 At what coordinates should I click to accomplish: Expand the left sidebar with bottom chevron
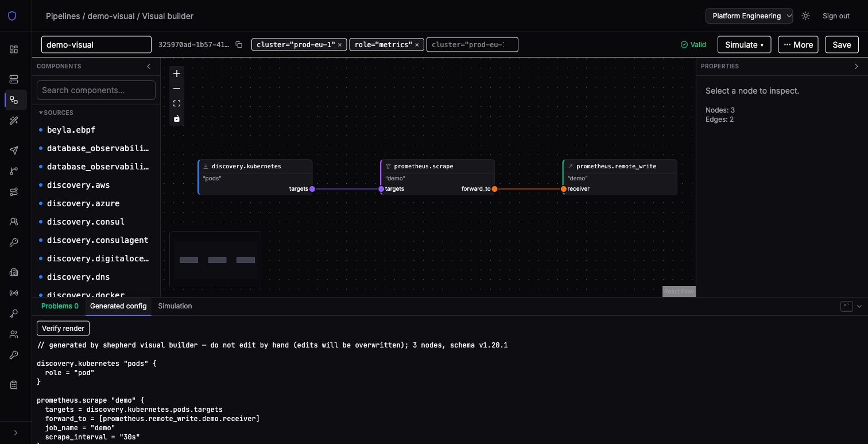pyautogui.click(x=15, y=433)
